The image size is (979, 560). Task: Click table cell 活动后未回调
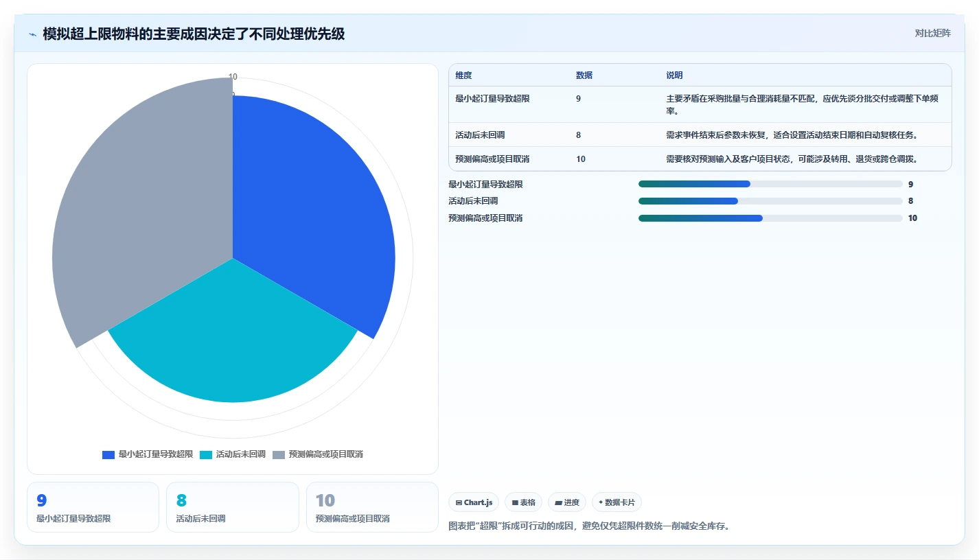pyautogui.click(x=480, y=135)
